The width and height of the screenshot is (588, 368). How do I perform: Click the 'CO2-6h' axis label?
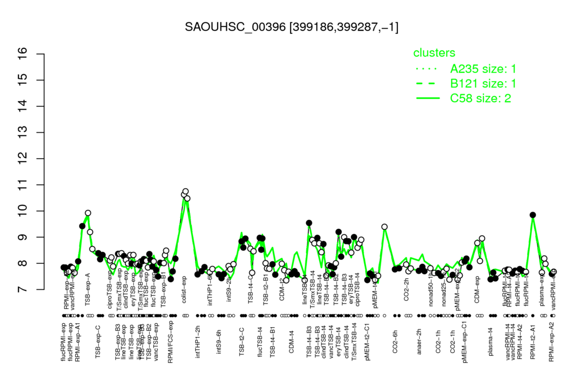[395, 342]
